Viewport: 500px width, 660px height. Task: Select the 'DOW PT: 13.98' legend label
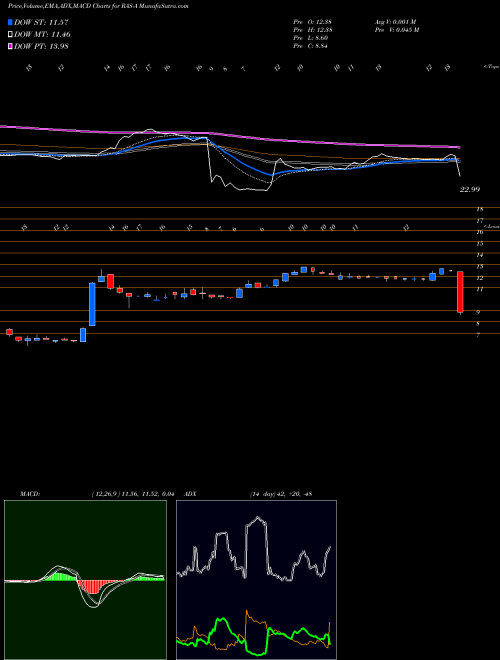click(x=41, y=46)
